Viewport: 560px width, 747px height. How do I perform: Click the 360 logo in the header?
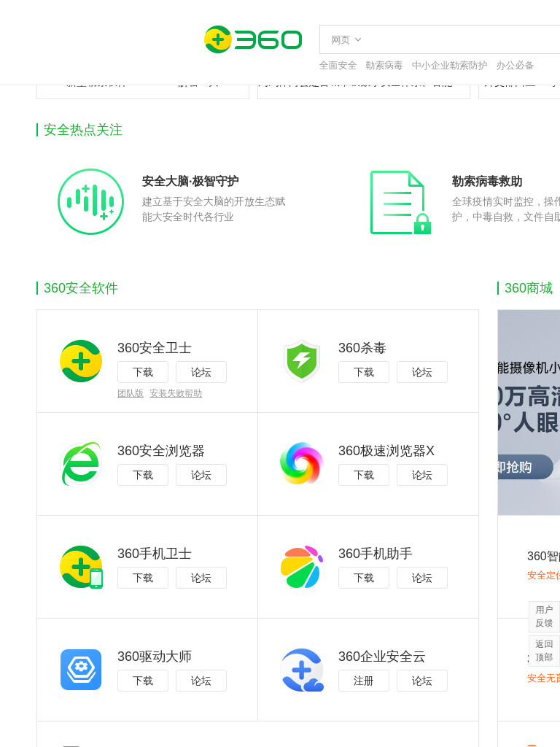pos(253,39)
